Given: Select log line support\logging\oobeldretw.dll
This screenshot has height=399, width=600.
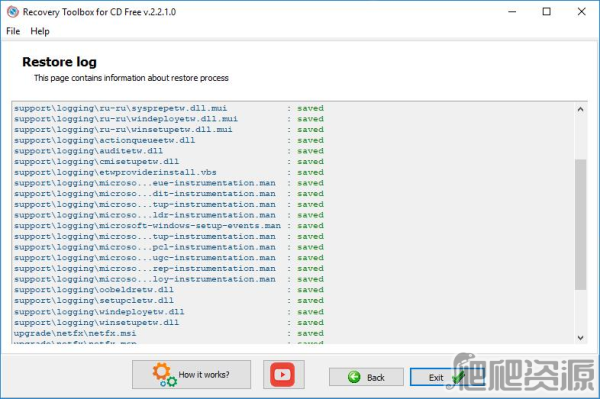Looking at the screenshot, I should point(169,290).
